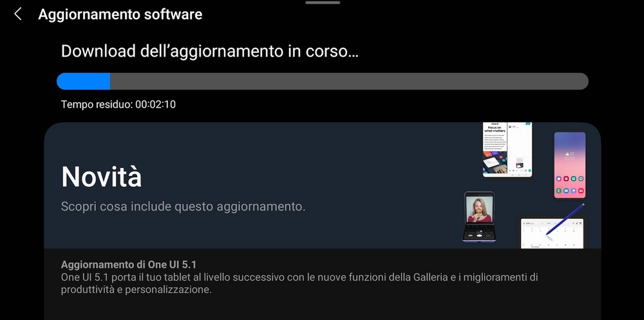
Task: Tap the flip phone selfie image
Action: [x=479, y=216]
